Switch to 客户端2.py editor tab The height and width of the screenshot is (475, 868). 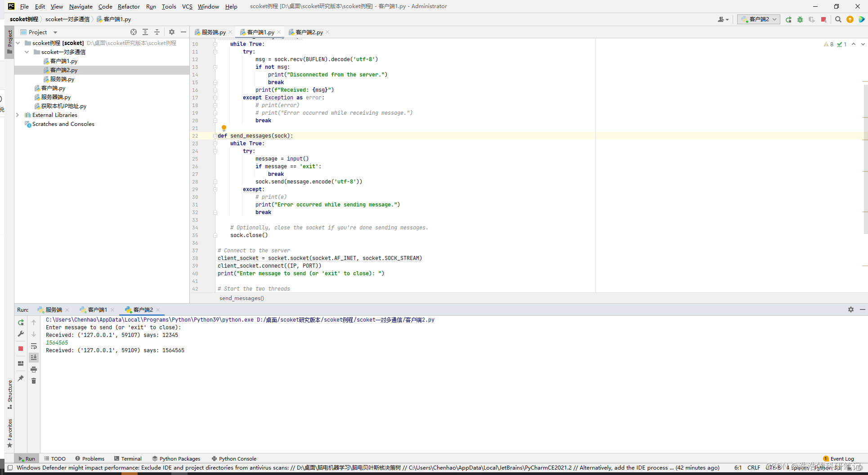tap(309, 32)
